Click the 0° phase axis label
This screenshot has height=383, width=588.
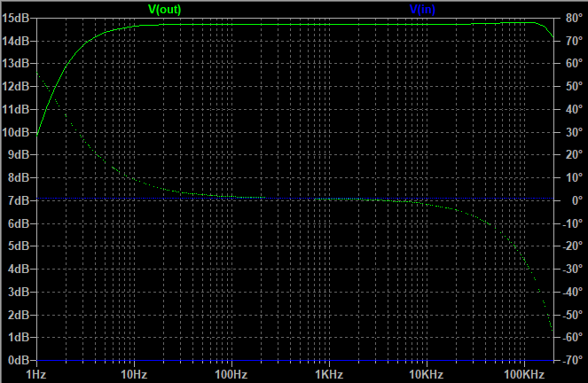coord(576,200)
